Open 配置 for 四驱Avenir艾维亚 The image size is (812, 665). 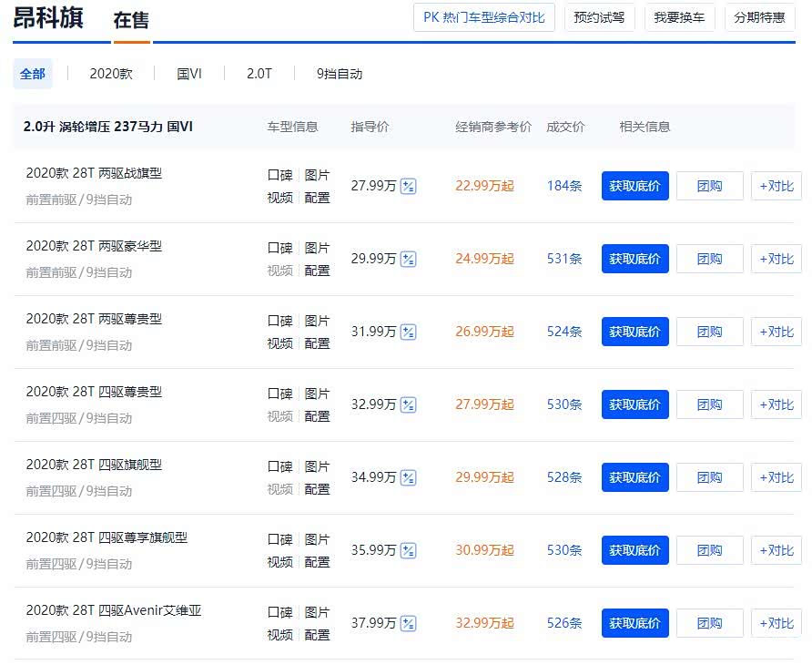coord(317,636)
